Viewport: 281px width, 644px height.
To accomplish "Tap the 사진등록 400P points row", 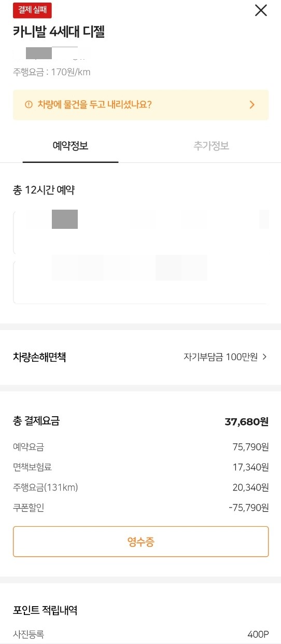I will pos(140,634).
